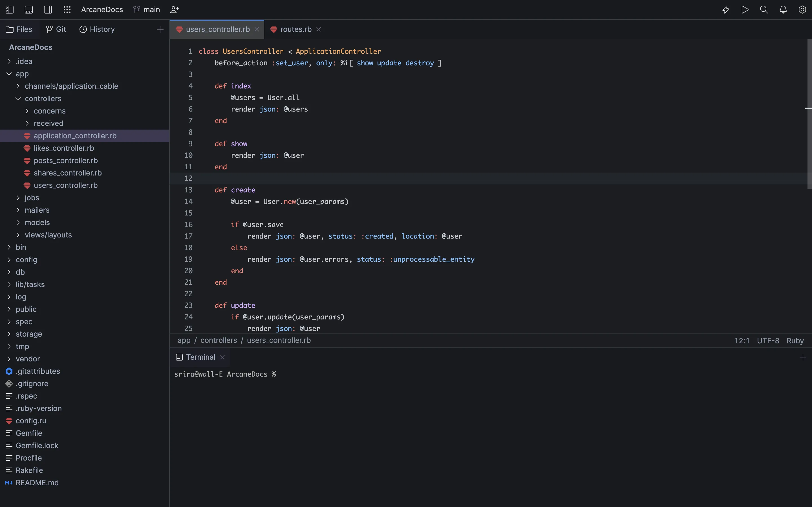Viewport: 812px width, 507px height.
Task: Add a new terminal with plus icon
Action: click(x=803, y=357)
